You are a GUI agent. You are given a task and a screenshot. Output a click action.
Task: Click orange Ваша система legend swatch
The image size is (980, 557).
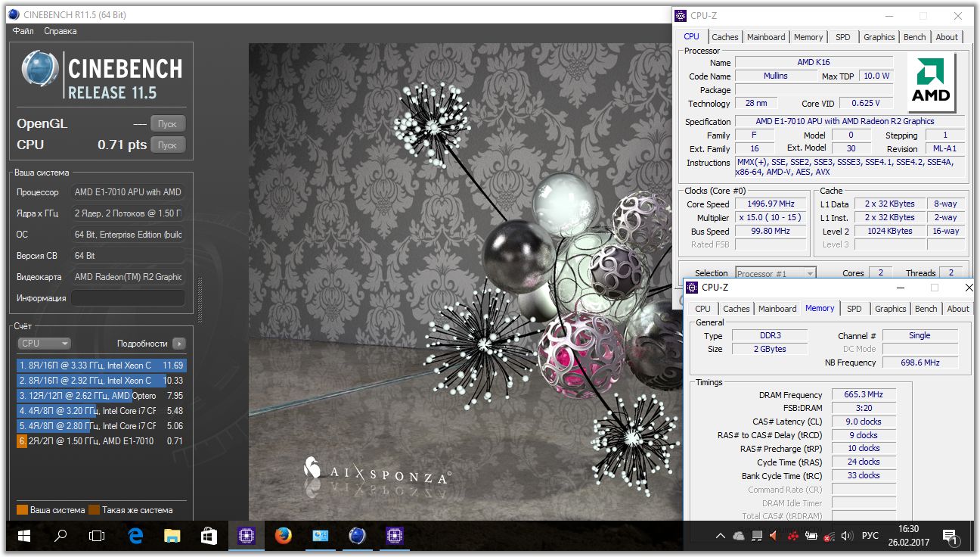(22, 510)
